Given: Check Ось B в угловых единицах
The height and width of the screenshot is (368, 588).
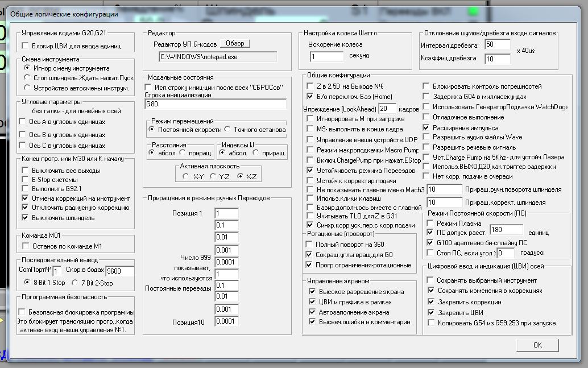Looking at the screenshot, I should pos(23,134).
